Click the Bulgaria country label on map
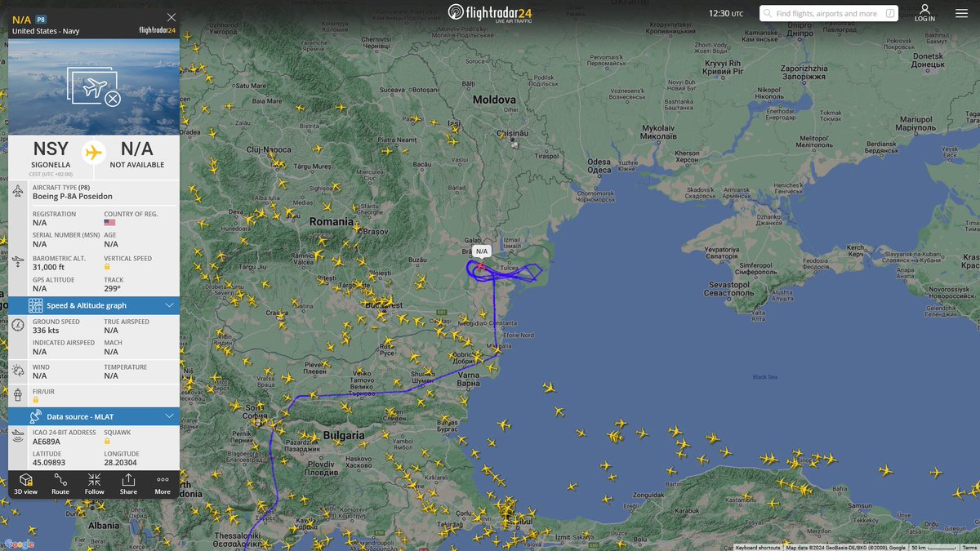 point(344,436)
